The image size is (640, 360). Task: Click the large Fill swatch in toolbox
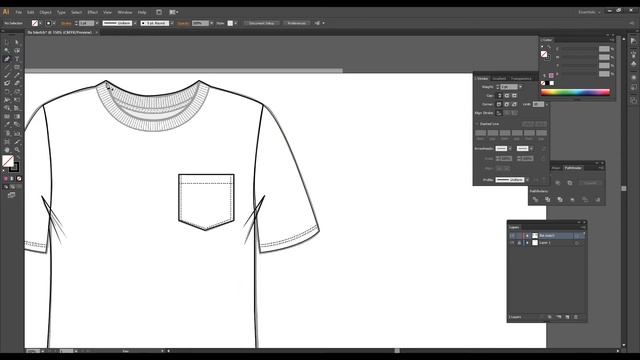(8, 160)
